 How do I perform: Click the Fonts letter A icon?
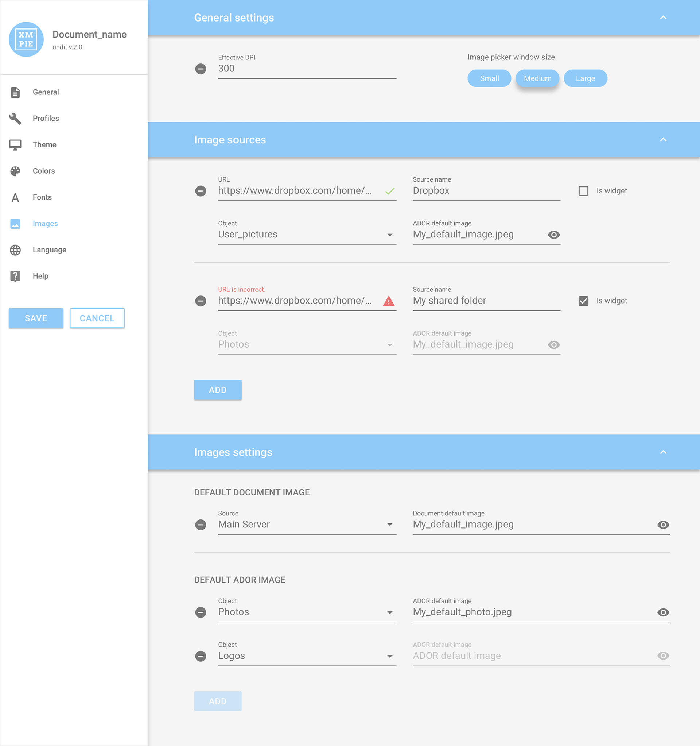pos(15,197)
